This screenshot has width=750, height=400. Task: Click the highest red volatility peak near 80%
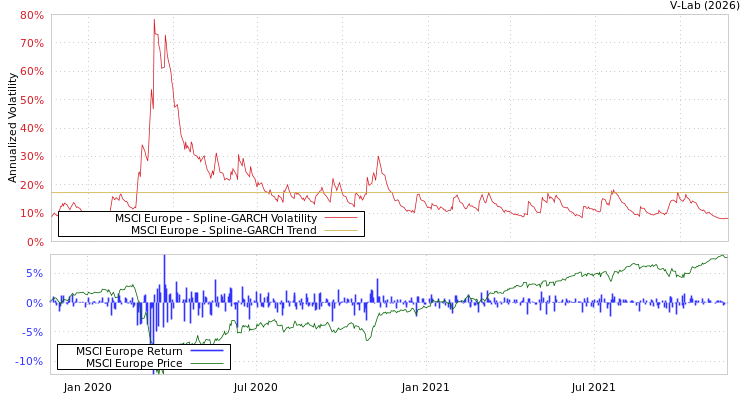pyautogui.click(x=153, y=20)
